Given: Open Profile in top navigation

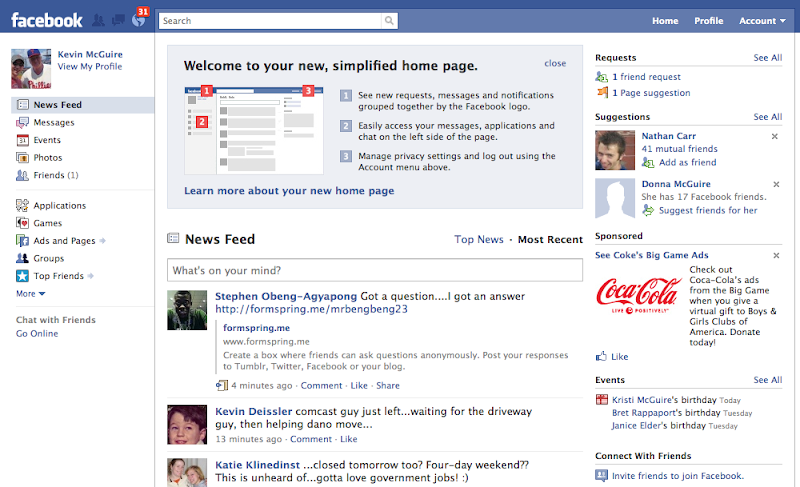Looking at the screenshot, I should click(708, 21).
